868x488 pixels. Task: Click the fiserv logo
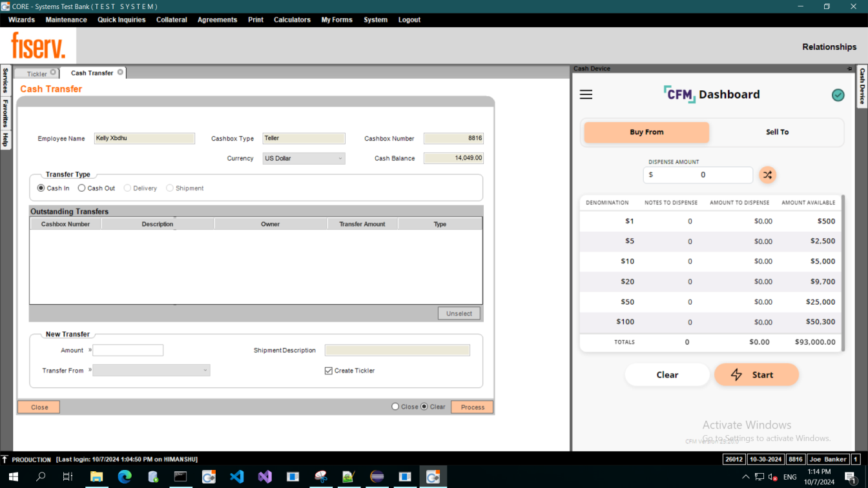(x=38, y=46)
